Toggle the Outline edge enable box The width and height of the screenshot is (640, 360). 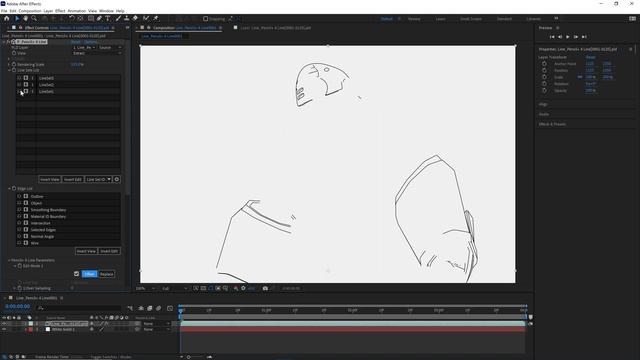tap(26, 196)
